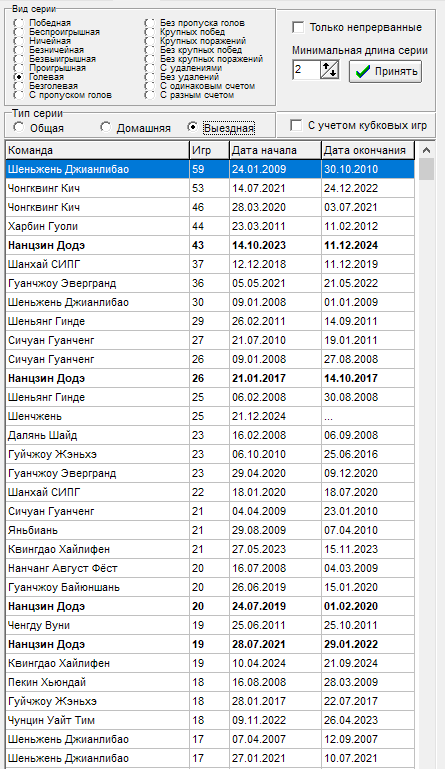Click the Дата начала column header
Viewport: 445px width, 769px height.
coord(275,150)
